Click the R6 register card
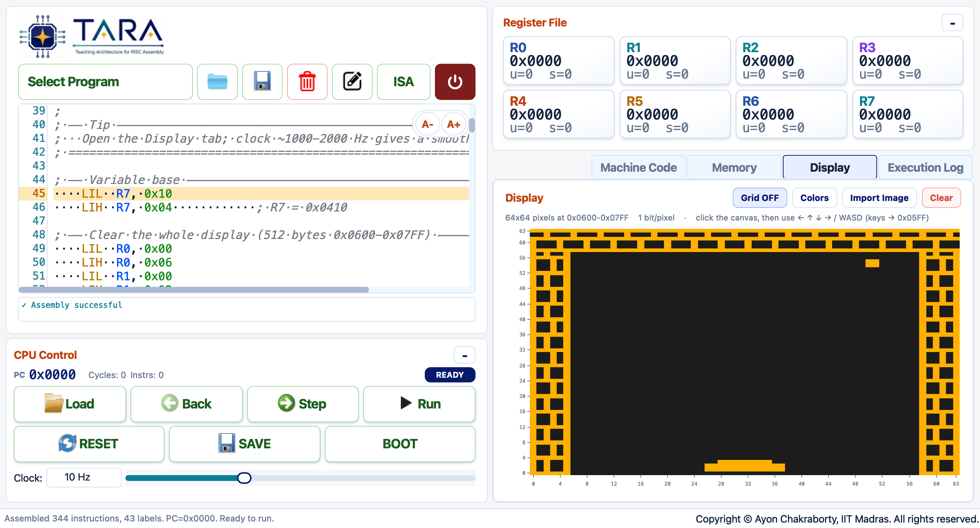Viewport: 980px width, 528px height. pos(791,114)
